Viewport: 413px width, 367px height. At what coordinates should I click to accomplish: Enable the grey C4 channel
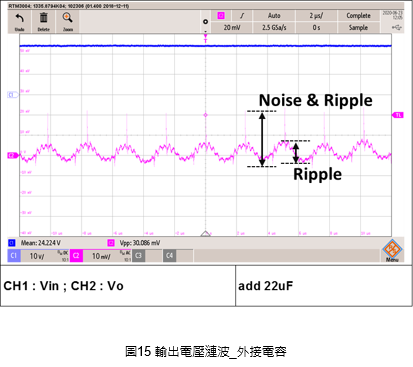pos(169,256)
